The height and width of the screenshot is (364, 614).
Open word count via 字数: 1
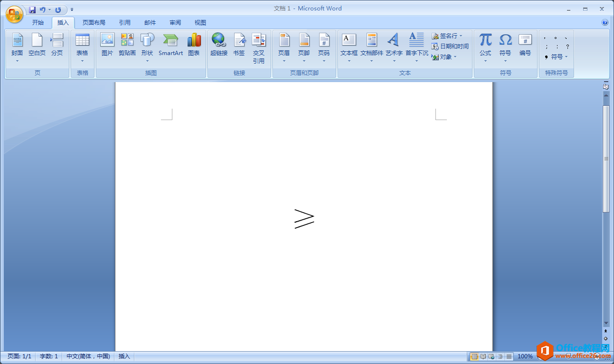[49, 356]
